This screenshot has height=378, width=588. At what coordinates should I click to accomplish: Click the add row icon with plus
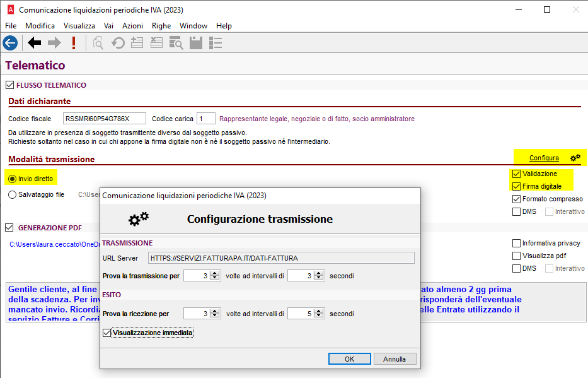tap(137, 43)
